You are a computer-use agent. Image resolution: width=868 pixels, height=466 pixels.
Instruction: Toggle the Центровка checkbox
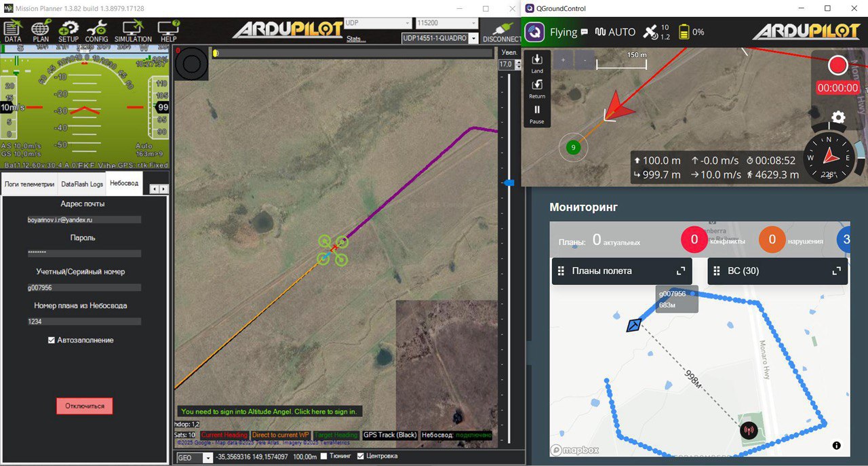click(361, 457)
